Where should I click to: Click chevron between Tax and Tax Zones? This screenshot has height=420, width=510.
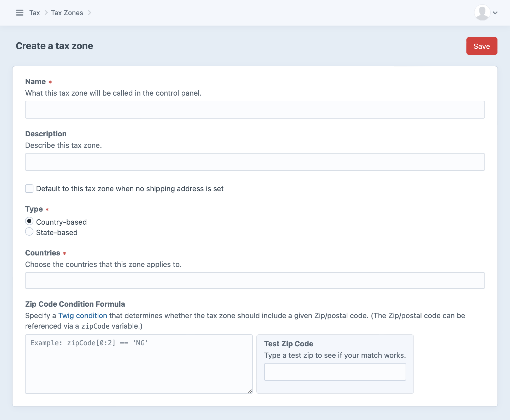(46, 13)
